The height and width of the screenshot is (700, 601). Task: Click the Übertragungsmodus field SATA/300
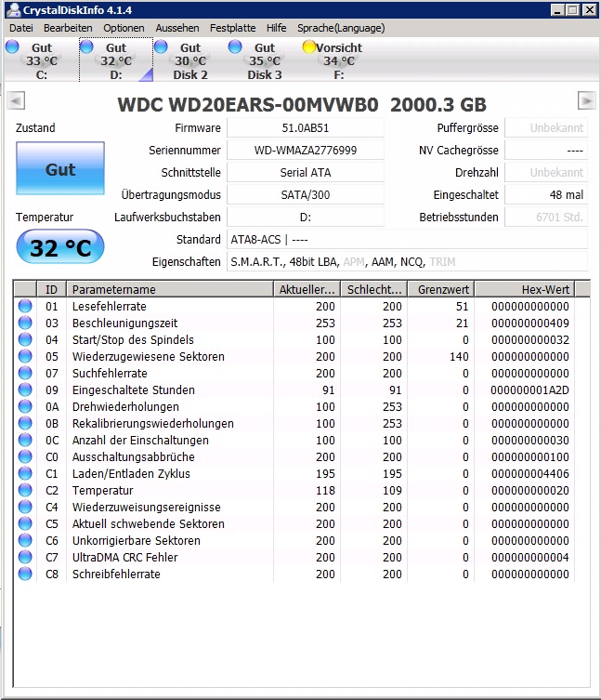[x=306, y=194]
